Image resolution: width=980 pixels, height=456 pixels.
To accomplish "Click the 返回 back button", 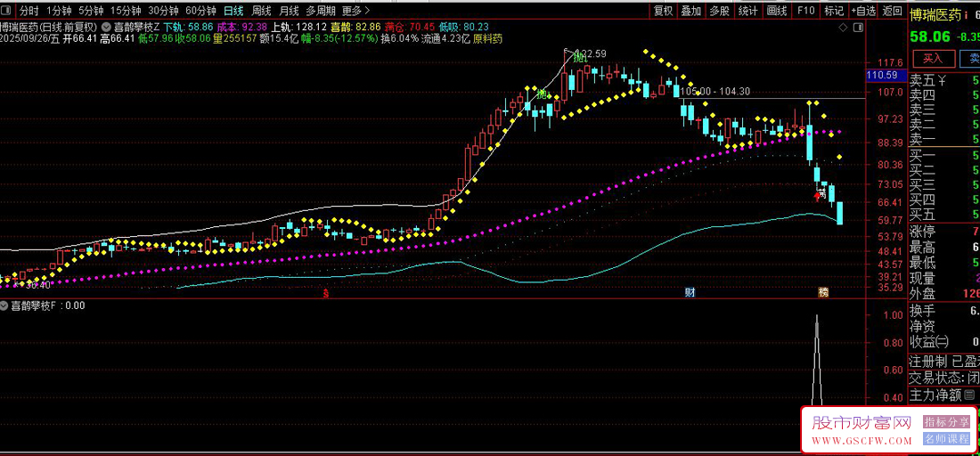I will [x=892, y=11].
